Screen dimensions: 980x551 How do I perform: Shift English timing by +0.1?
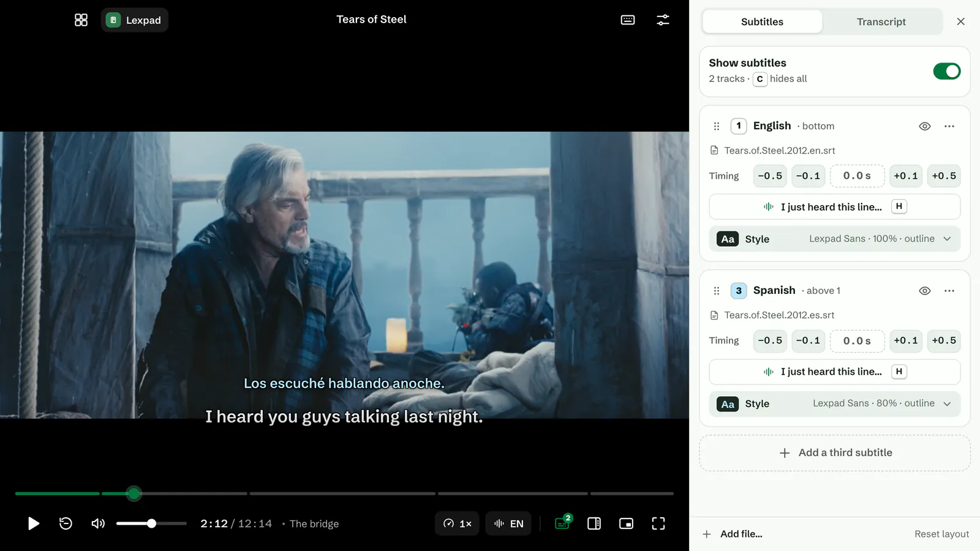point(906,176)
